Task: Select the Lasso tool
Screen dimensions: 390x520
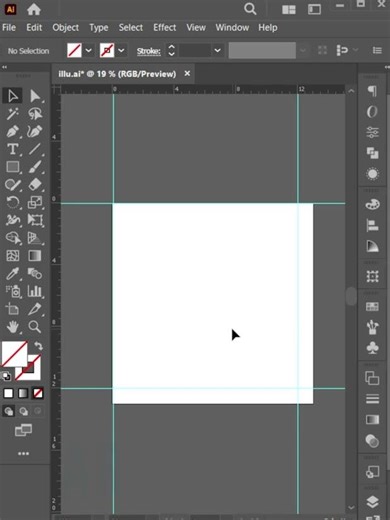Action: point(35,114)
